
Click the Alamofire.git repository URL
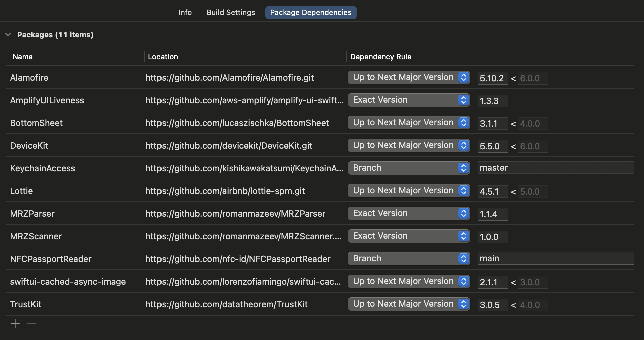230,78
